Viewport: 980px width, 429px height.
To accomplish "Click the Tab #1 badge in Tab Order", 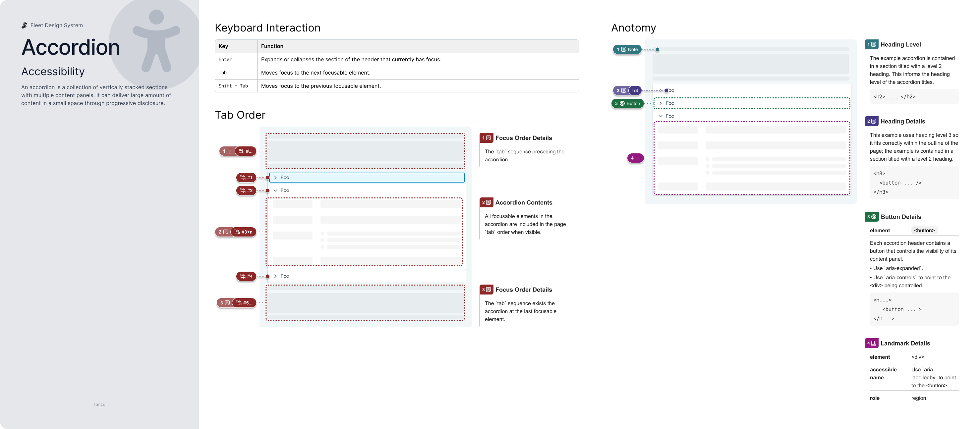I will pyautogui.click(x=246, y=178).
